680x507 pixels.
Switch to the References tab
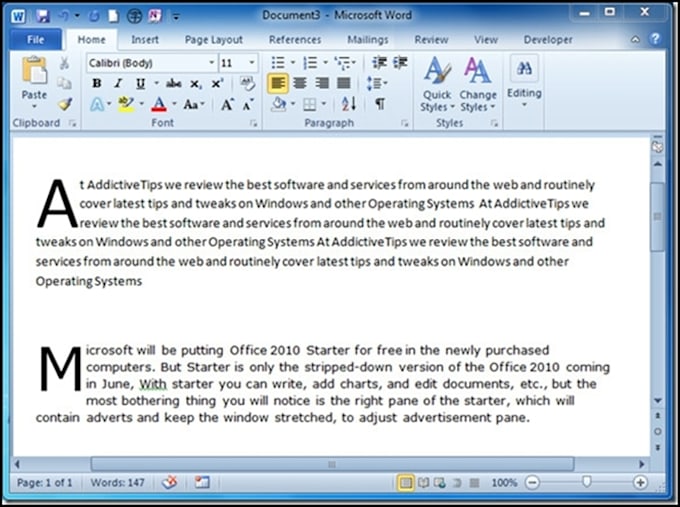295,39
